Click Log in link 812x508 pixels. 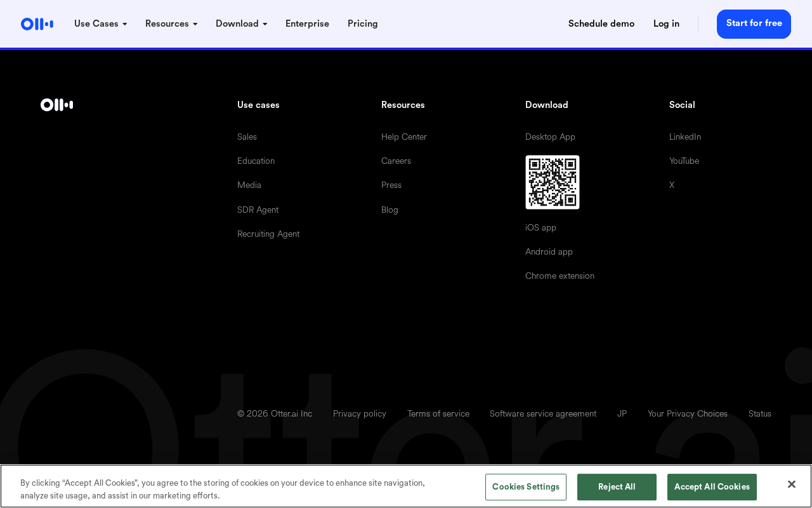(666, 24)
